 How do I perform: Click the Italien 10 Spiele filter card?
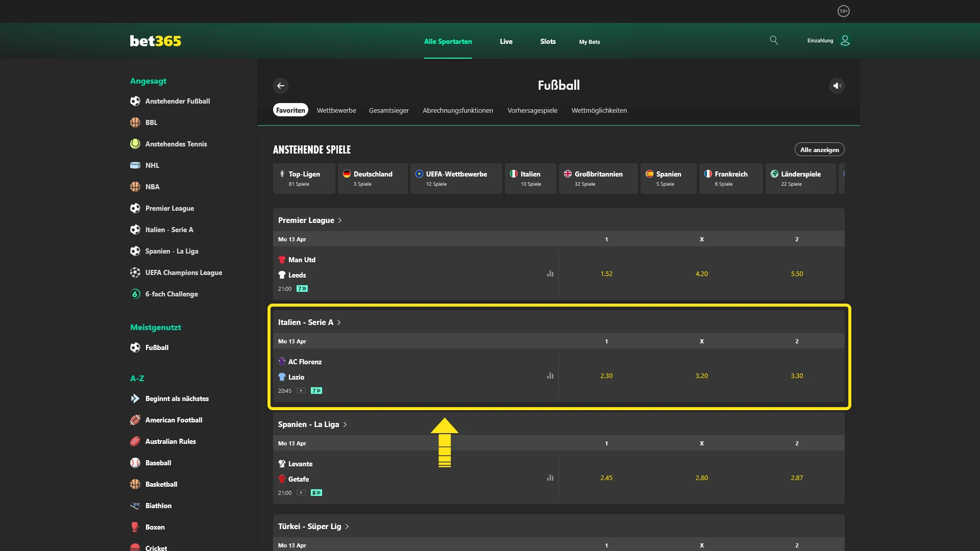point(530,179)
